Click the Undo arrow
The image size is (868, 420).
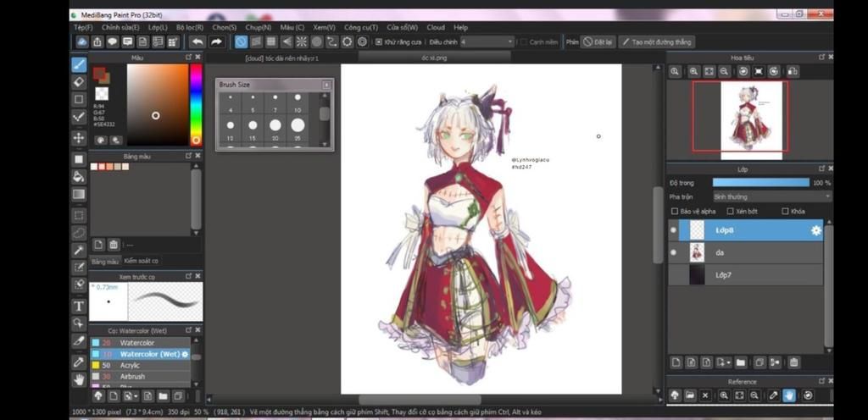click(x=197, y=42)
